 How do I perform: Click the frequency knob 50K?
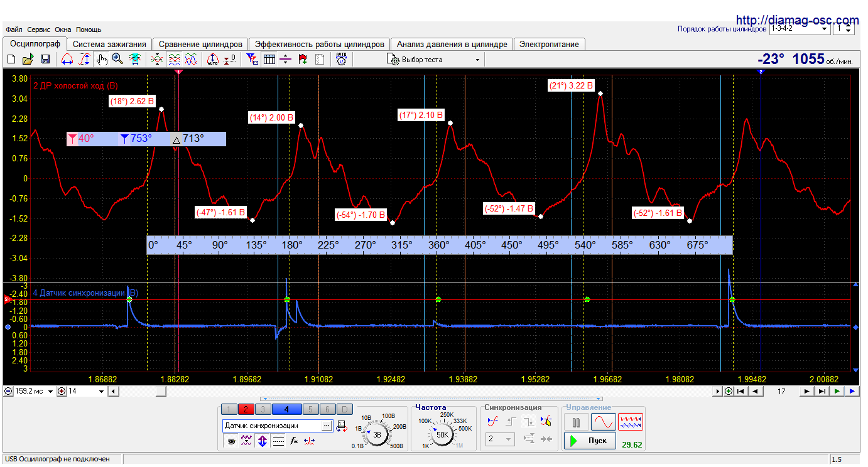click(x=442, y=434)
